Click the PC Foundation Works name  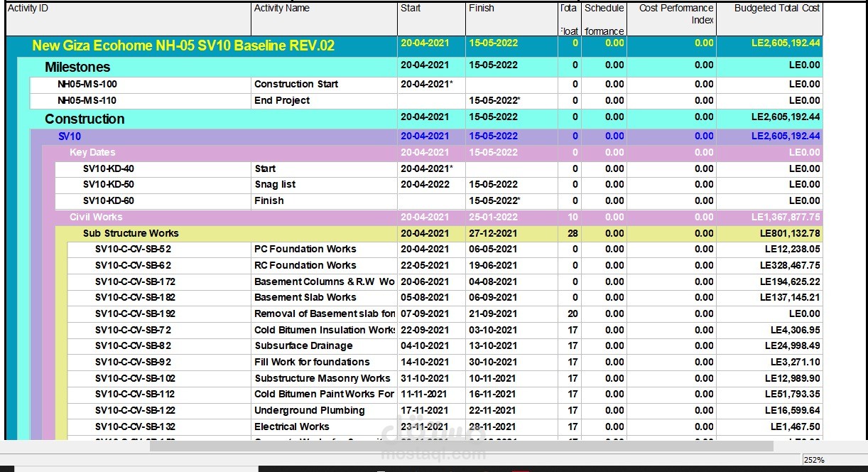pos(305,249)
